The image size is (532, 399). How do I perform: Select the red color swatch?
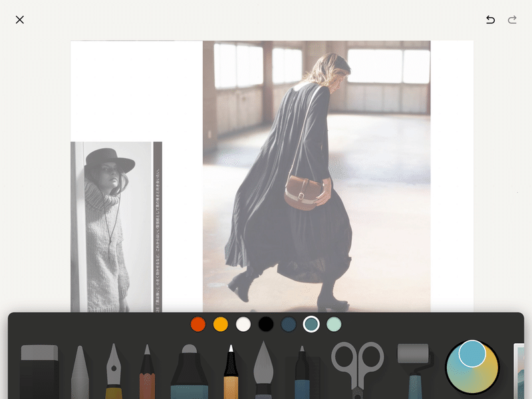click(x=198, y=325)
